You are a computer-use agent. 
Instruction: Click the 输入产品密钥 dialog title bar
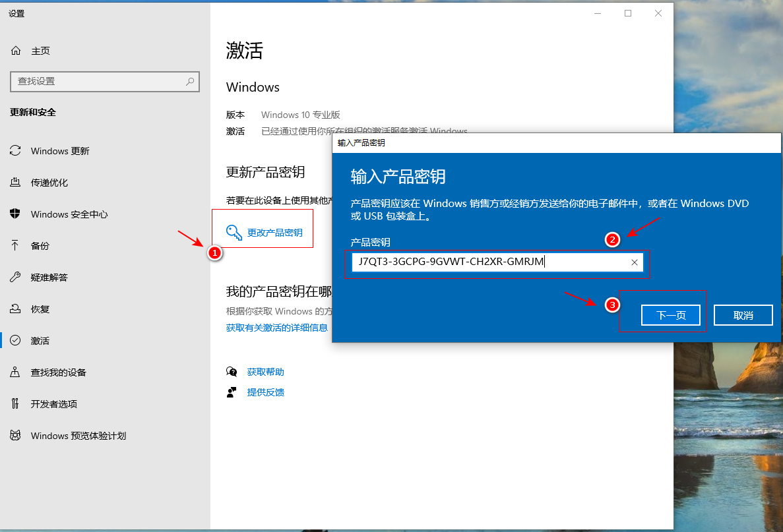[556, 143]
